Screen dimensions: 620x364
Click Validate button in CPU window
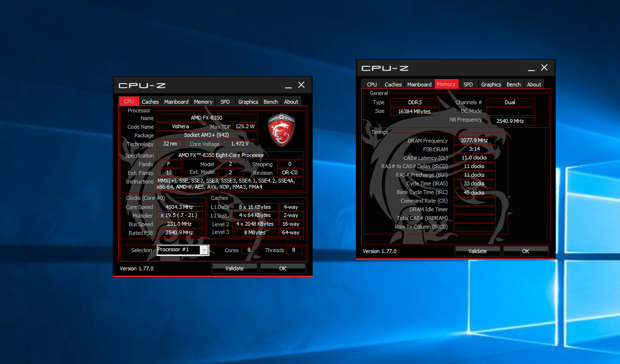pyautogui.click(x=234, y=268)
